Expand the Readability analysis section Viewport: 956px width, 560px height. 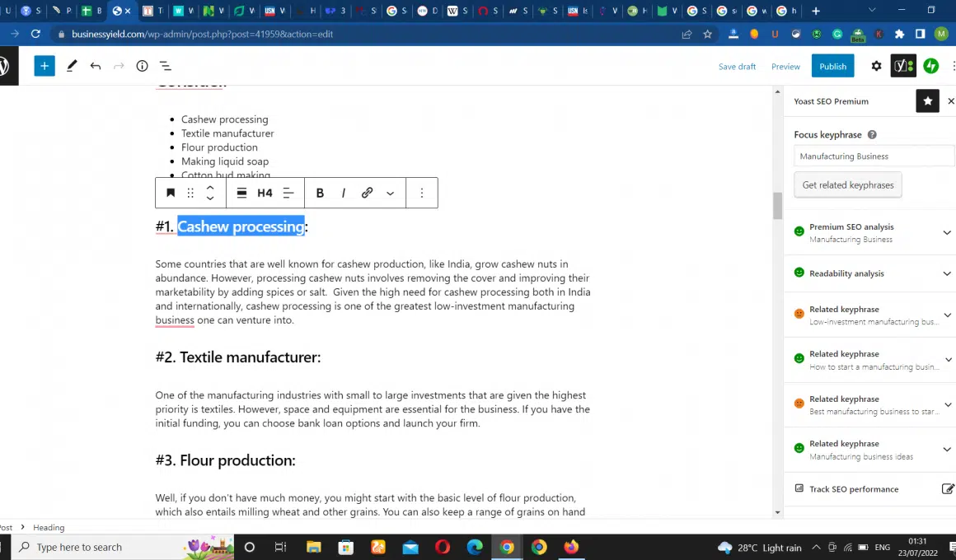point(947,273)
